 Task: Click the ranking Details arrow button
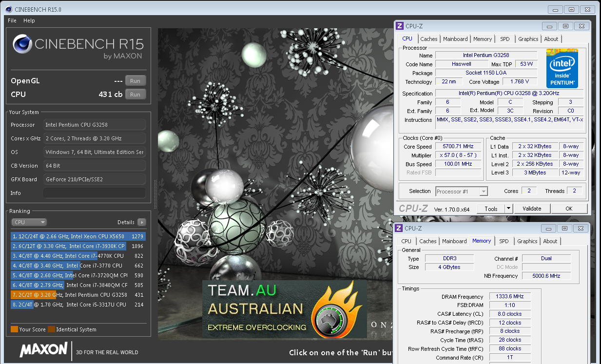[142, 222]
